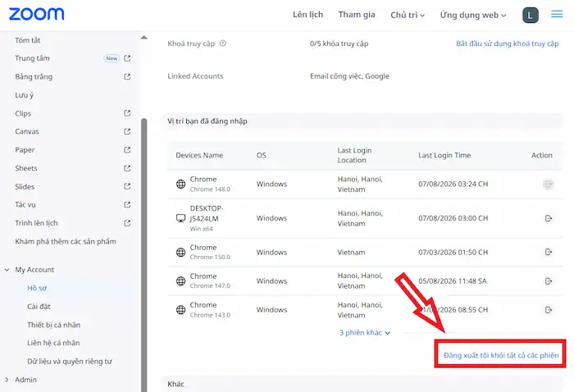574x392 pixels.
Task: Sign out the Chrome 143.0 session
Action: pyautogui.click(x=548, y=310)
